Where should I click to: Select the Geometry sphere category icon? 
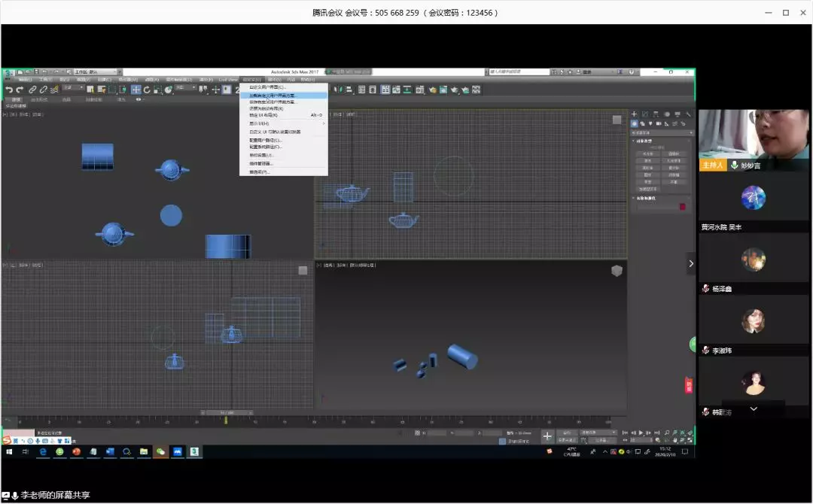634,124
